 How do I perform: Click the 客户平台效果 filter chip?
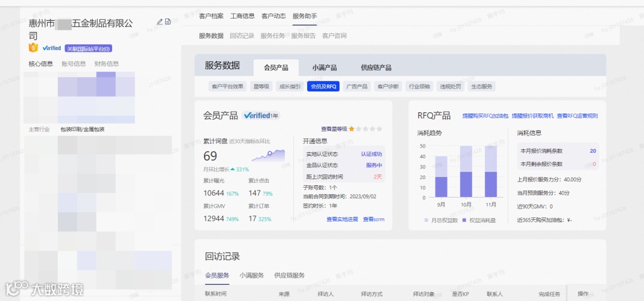228,87
